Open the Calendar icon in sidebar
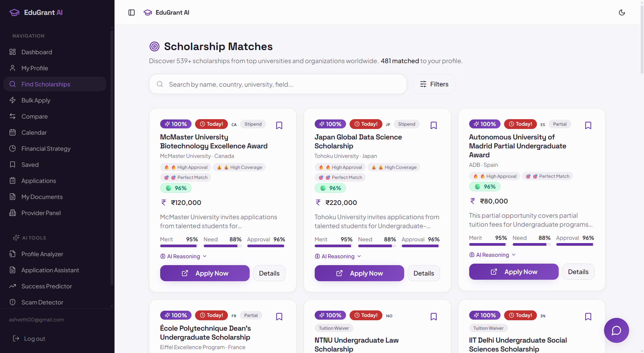The height and width of the screenshot is (353, 644). [13, 133]
